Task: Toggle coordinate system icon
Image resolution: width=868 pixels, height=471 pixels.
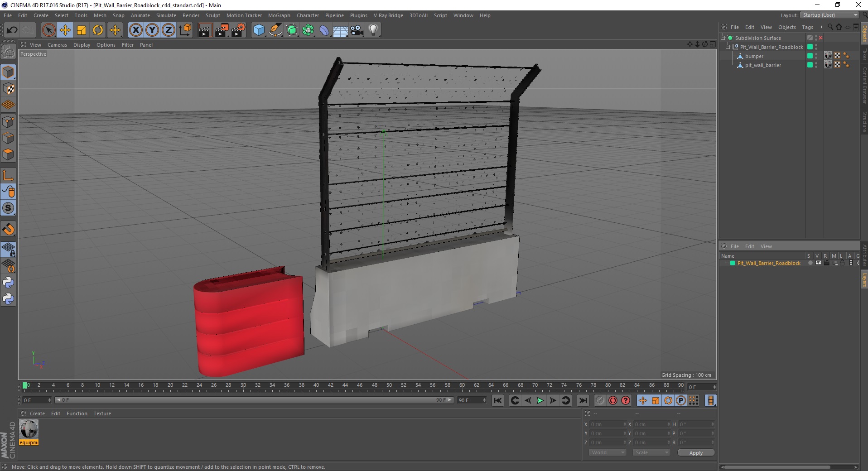Action: point(185,30)
